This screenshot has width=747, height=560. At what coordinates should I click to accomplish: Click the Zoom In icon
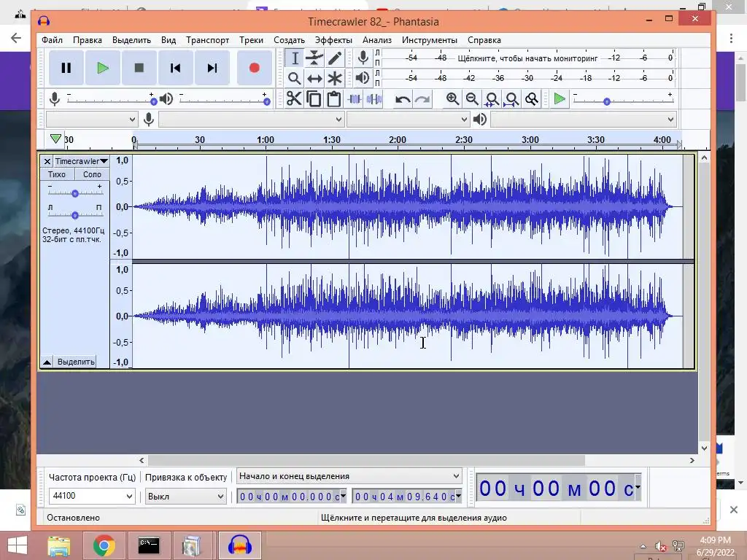452,99
